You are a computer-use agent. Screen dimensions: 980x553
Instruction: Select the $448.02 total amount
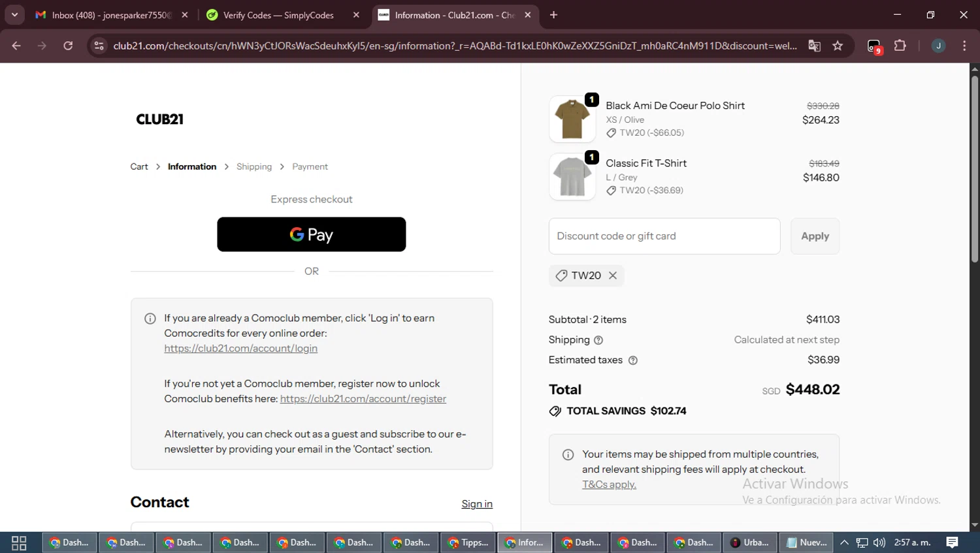pyautogui.click(x=813, y=390)
